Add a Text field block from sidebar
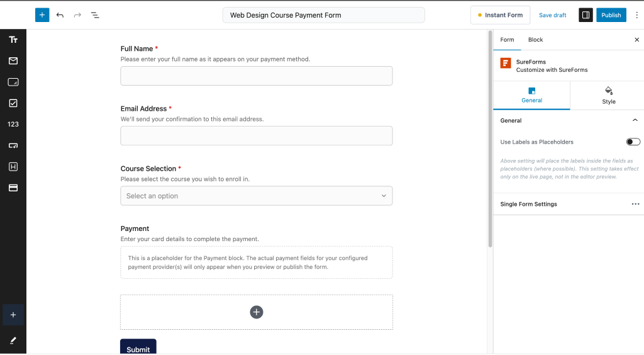 point(13,40)
